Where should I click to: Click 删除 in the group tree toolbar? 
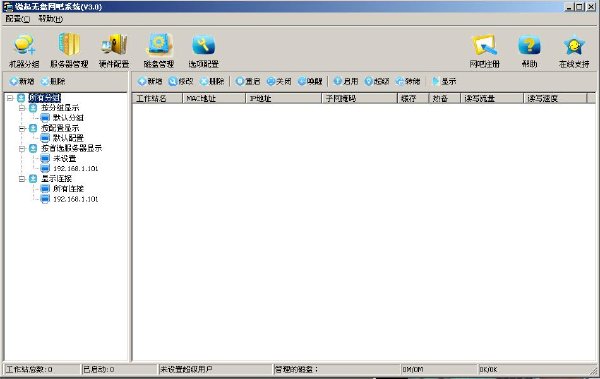coord(53,81)
